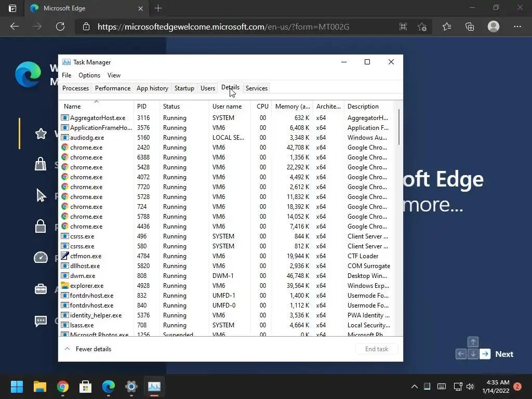The image size is (532, 399).
Task: Open Microsoft Store from taskbar
Action: 86,387
